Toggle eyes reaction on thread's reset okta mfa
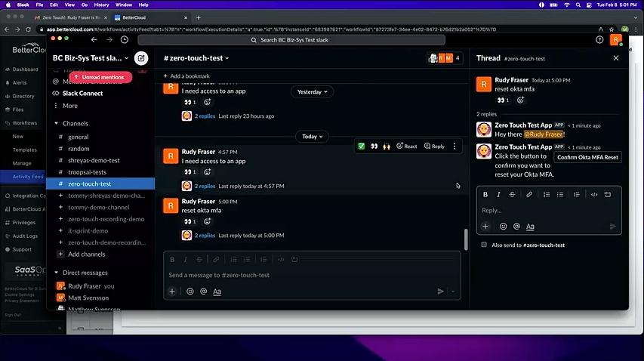 (503, 100)
